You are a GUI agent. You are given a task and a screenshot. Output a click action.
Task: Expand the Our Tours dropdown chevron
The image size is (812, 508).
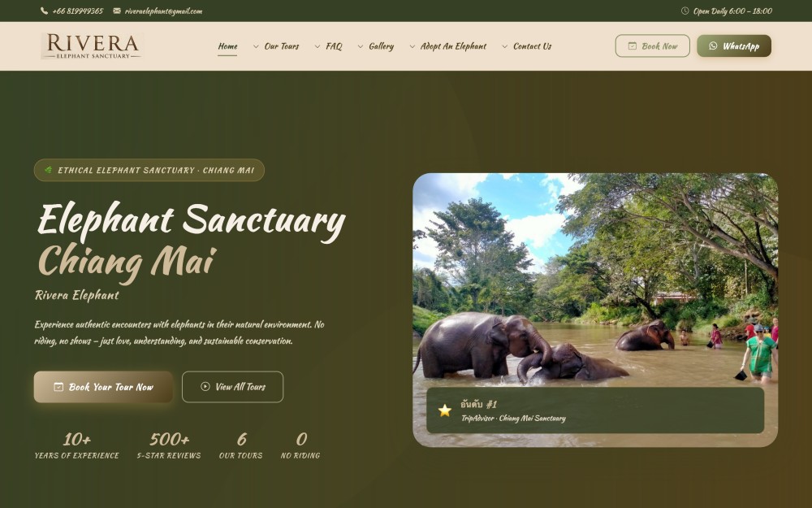point(256,46)
